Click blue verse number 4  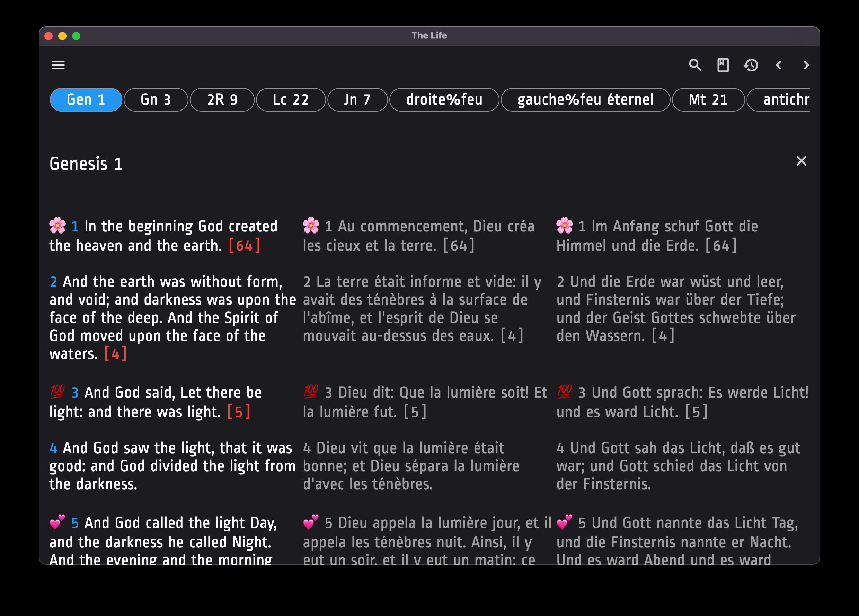click(x=53, y=448)
